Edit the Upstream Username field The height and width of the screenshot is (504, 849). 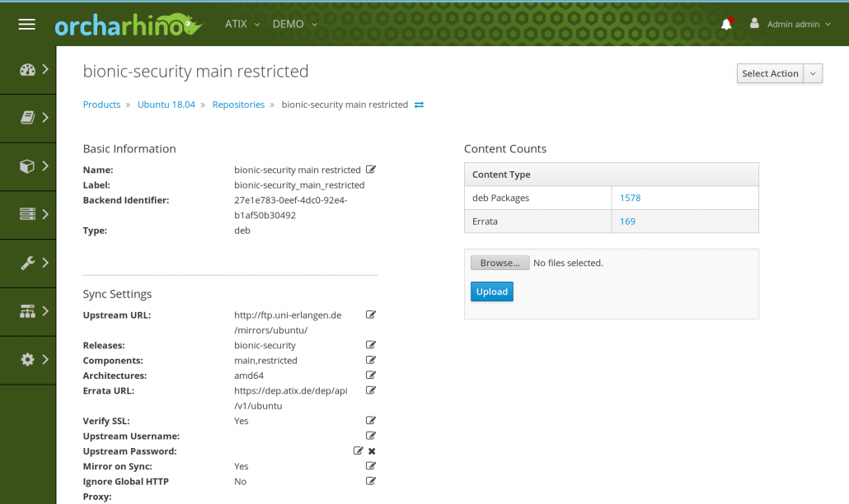(371, 436)
